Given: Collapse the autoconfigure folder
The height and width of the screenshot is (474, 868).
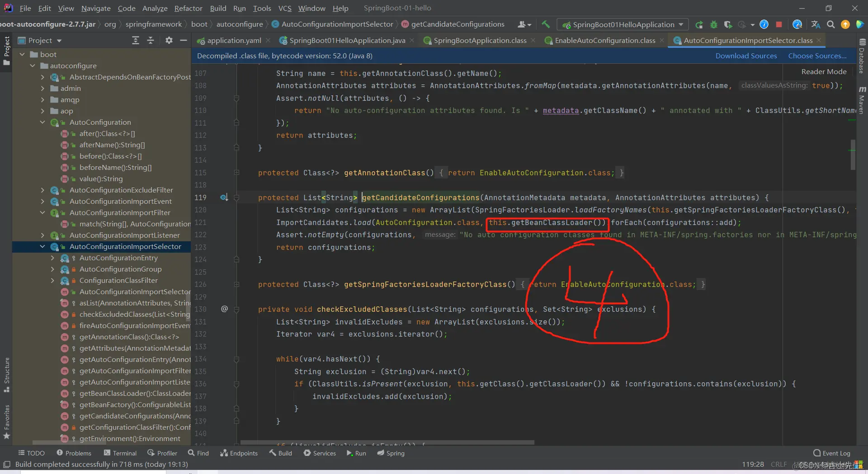Looking at the screenshot, I should pos(33,66).
